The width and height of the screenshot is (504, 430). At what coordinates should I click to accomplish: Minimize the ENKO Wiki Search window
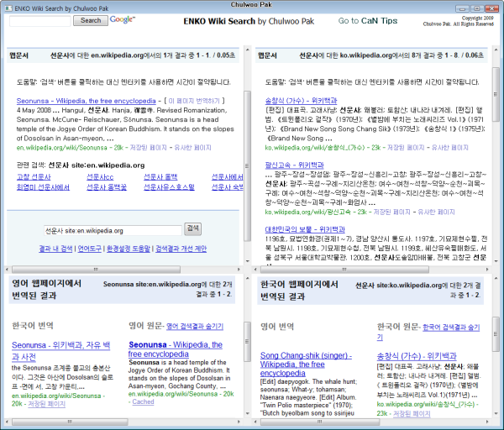point(462,8)
